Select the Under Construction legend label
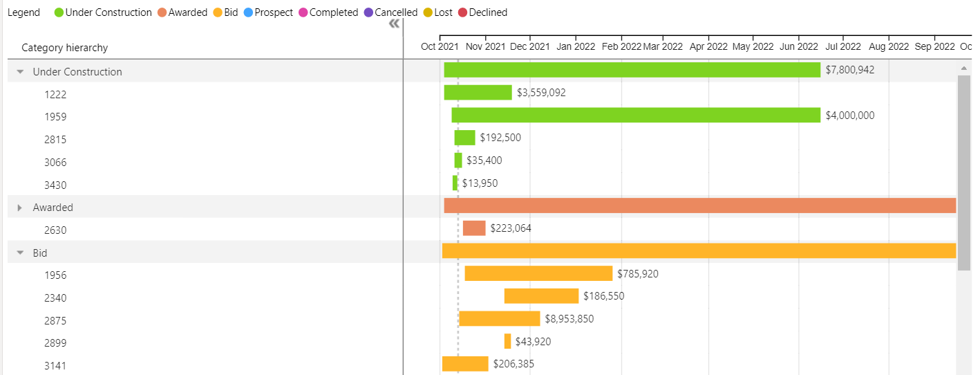 coord(109,12)
